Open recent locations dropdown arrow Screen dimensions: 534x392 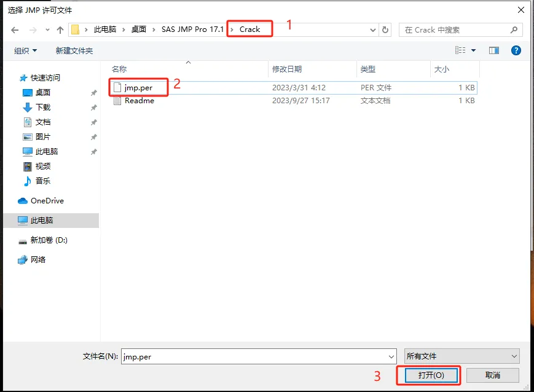(47, 30)
